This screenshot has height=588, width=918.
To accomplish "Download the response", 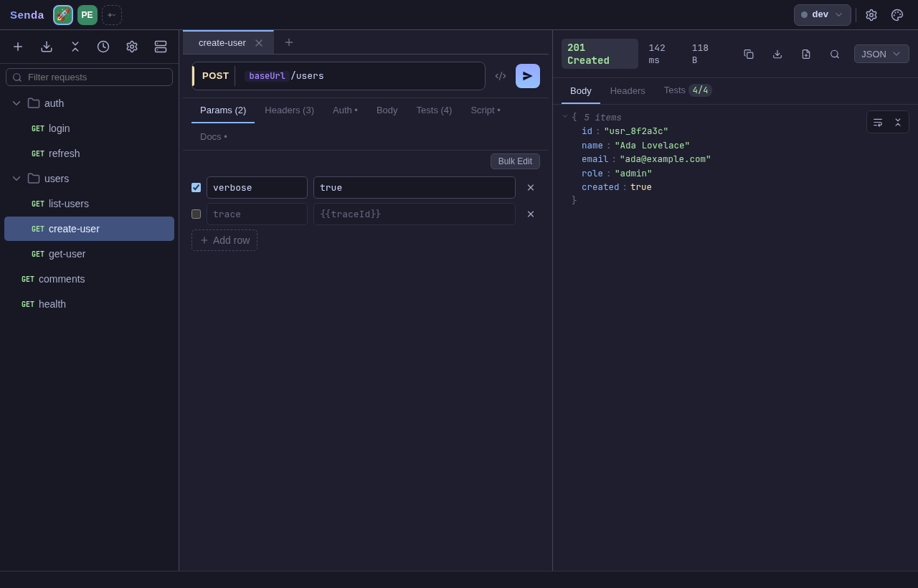I will 777,54.
